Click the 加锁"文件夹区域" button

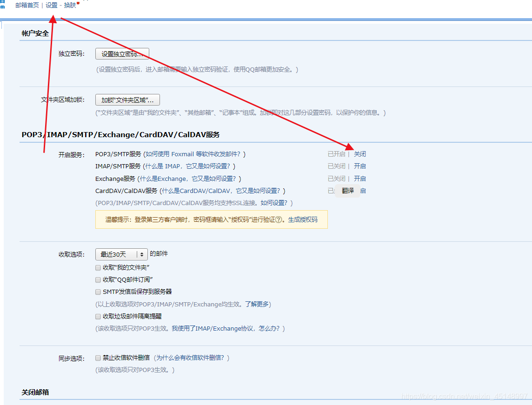[127, 100]
